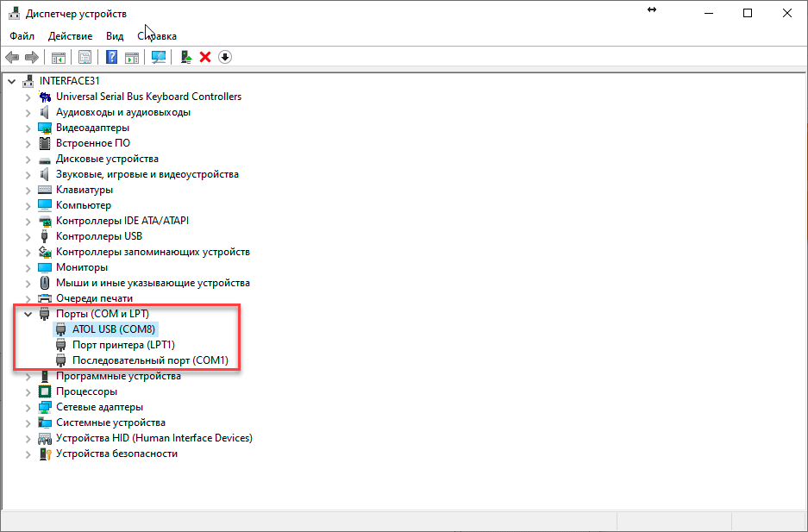808x532 pixels.
Task: Select Последовательный порт (COM1) device
Action: point(150,360)
